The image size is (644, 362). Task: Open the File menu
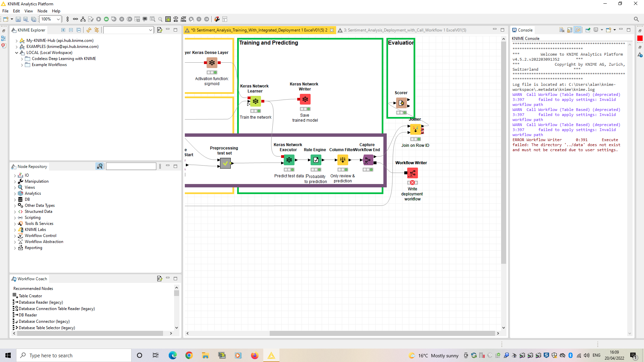point(5,11)
